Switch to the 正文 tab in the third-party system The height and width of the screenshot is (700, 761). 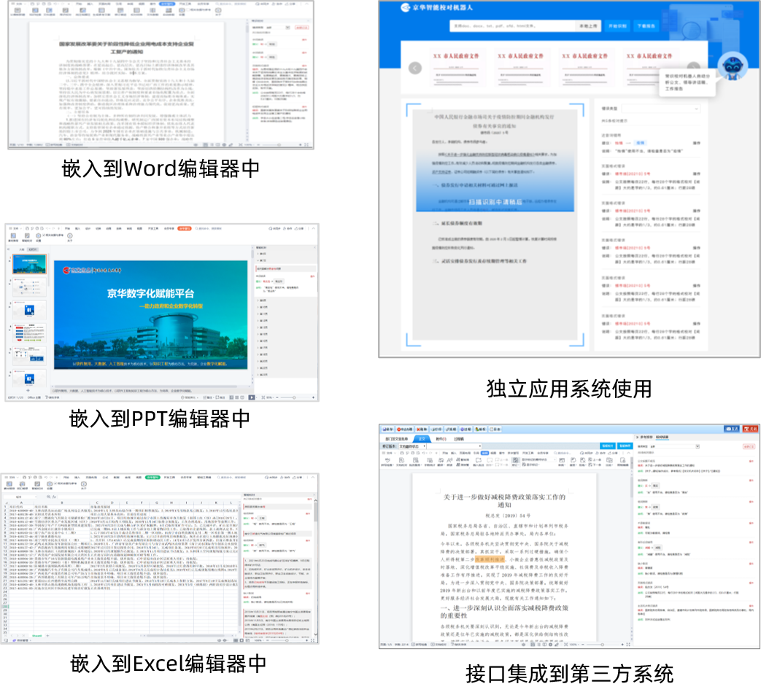coord(421,438)
